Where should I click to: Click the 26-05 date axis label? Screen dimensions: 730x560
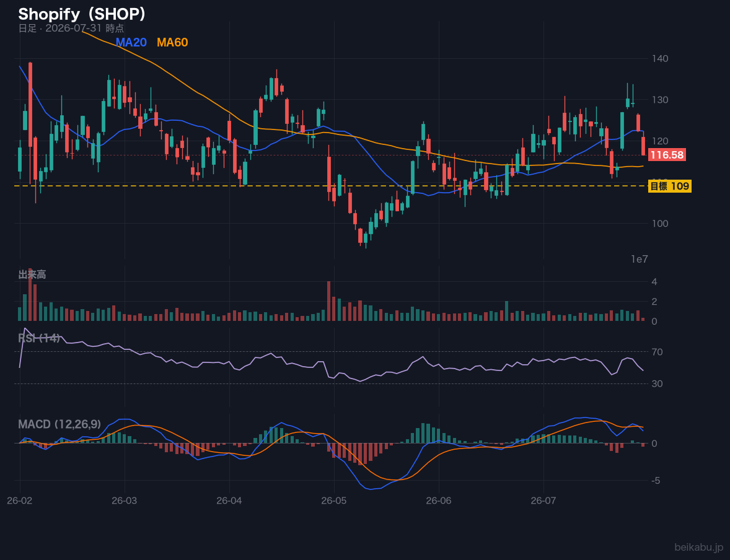point(334,501)
